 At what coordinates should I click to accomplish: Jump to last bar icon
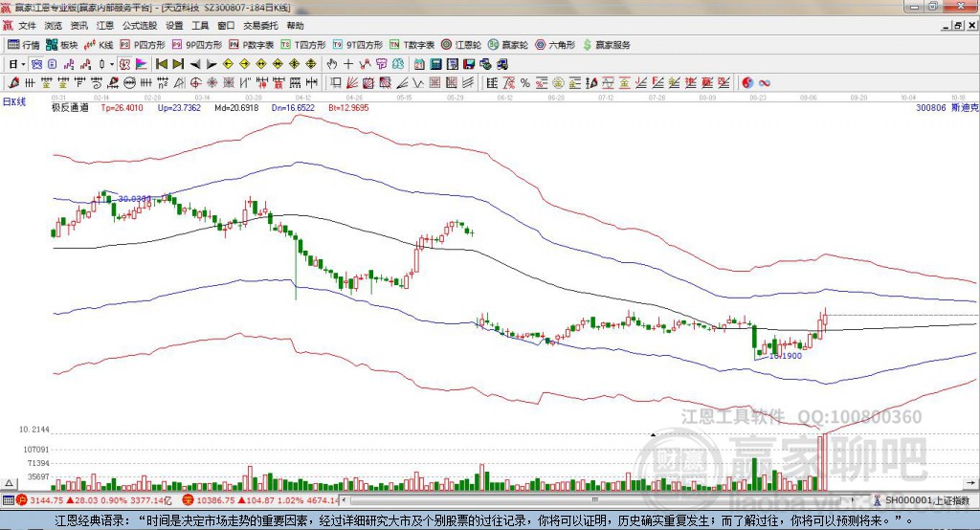[x=178, y=64]
